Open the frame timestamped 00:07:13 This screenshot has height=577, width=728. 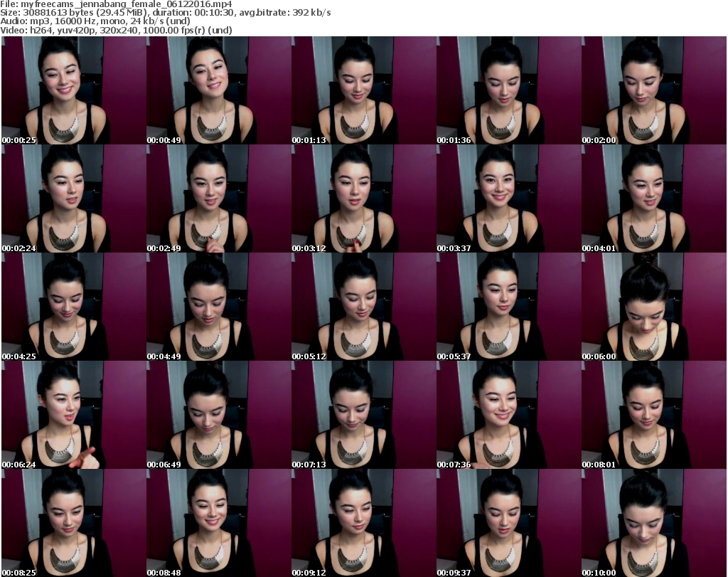(363, 415)
